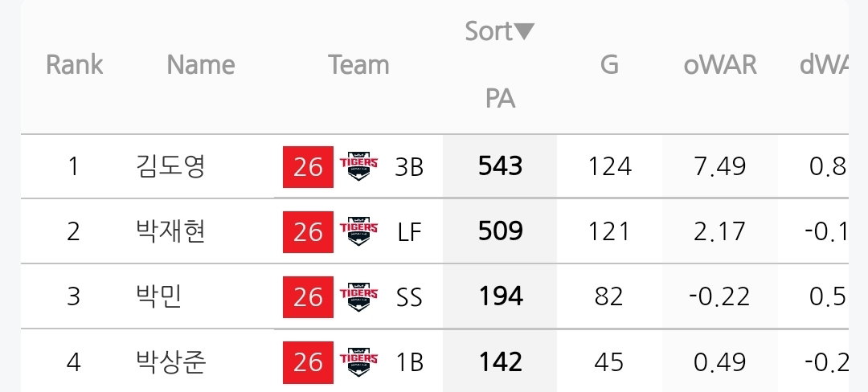The image size is (868, 392).
Task: Sort by oWAR column header
Action: click(x=719, y=65)
